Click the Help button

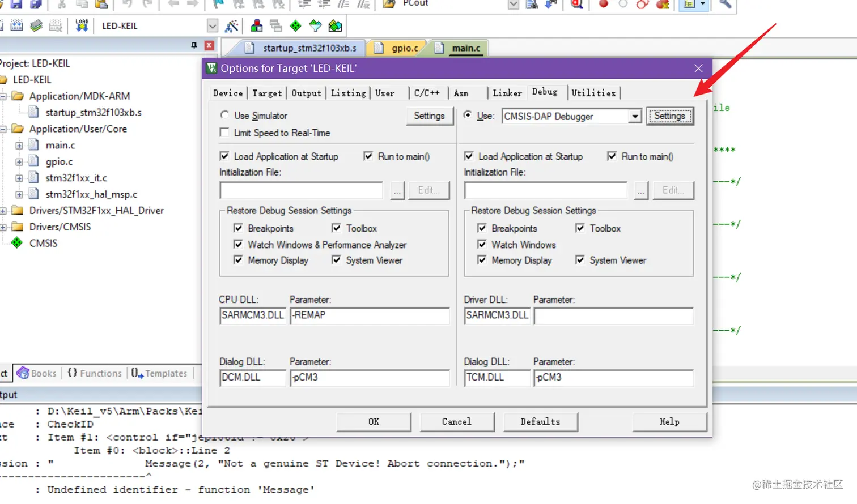(669, 422)
